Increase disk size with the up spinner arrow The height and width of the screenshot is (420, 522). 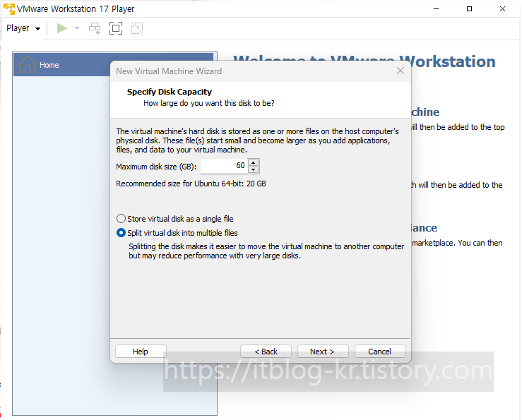(254, 163)
